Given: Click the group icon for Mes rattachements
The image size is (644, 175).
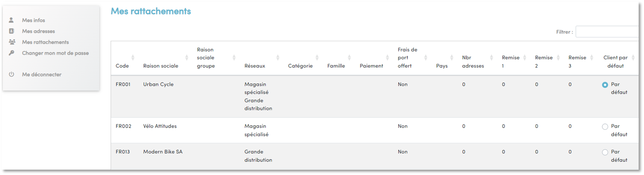Looking at the screenshot, I should tap(12, 42).
